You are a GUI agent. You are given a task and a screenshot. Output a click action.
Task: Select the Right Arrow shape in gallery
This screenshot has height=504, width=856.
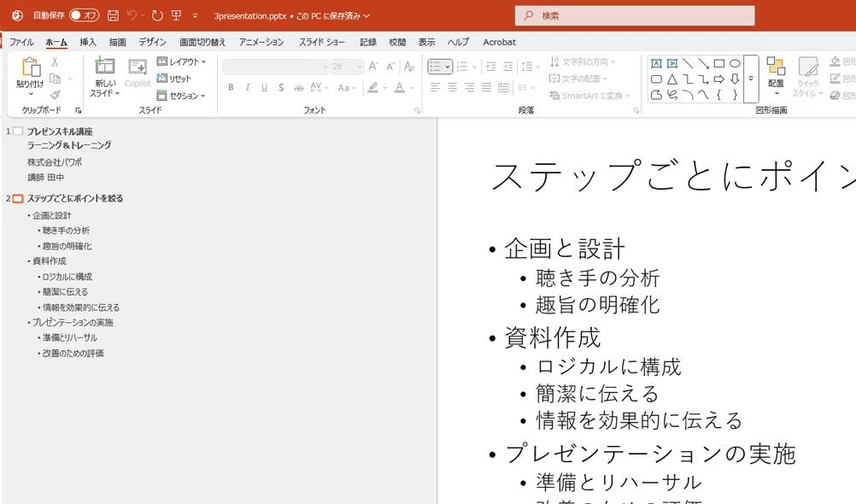pyautogui.click(x=719, y=79)
